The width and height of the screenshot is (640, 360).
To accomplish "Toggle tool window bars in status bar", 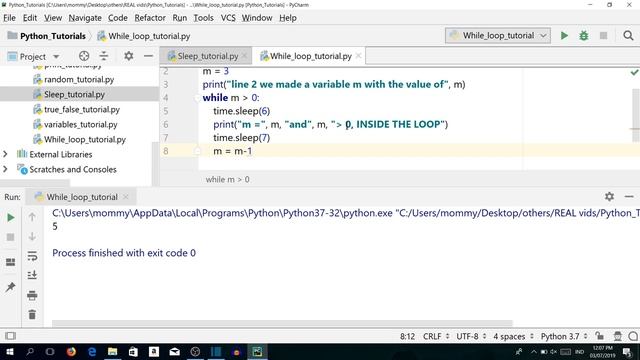I will click(x=11, y=336).
